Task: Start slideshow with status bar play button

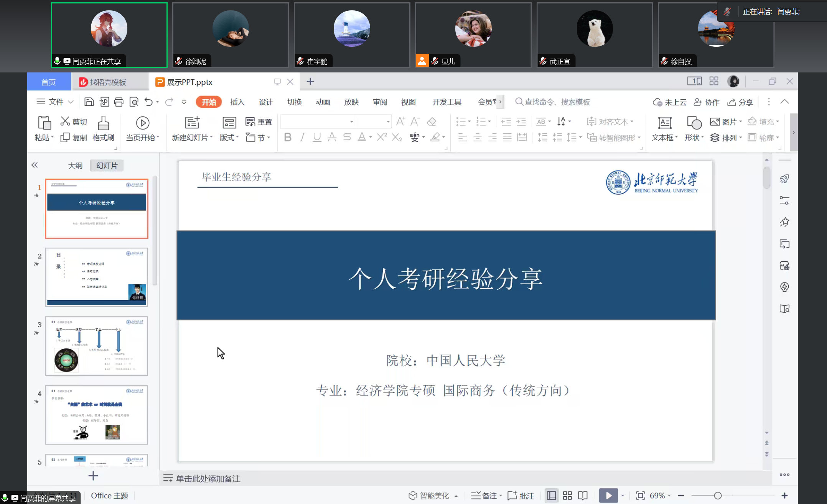Action: tap(608, 496)
